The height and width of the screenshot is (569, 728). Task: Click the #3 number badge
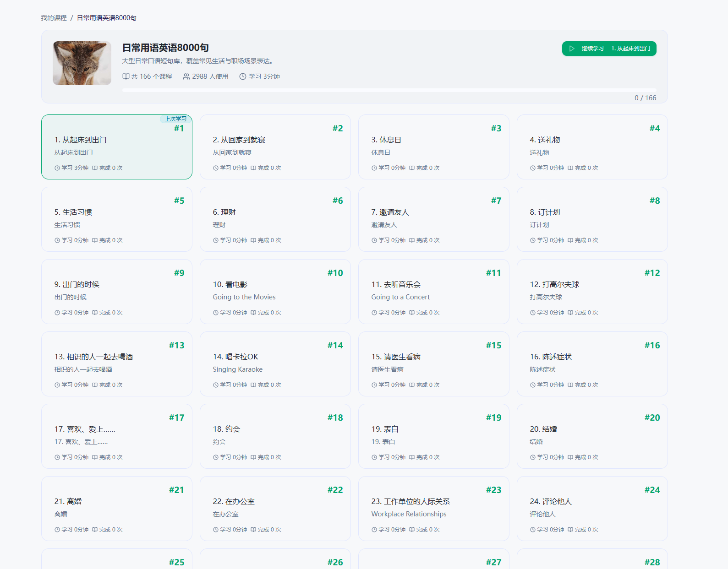coord(496,128)
